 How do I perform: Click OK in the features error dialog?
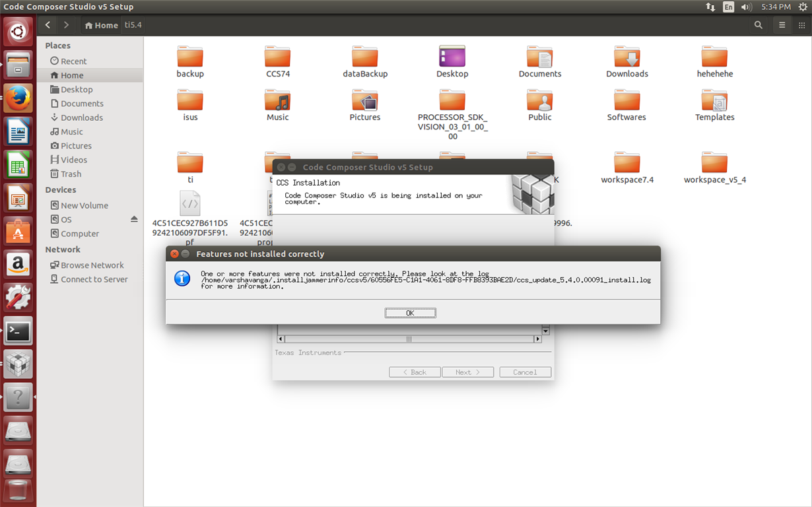[410, 313]
